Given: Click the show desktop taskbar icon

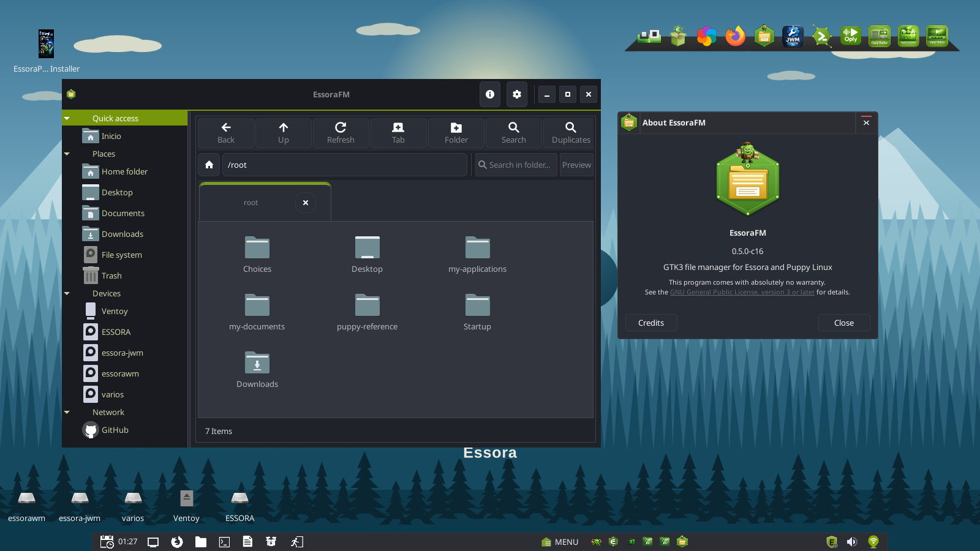Looking at the screenshot, I should [x=153, y=542].
